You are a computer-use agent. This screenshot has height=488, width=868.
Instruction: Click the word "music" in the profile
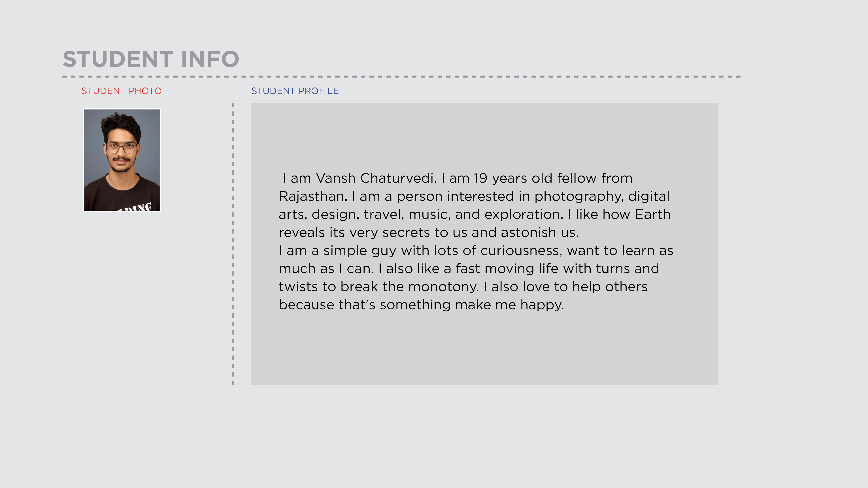pos(429,215)
